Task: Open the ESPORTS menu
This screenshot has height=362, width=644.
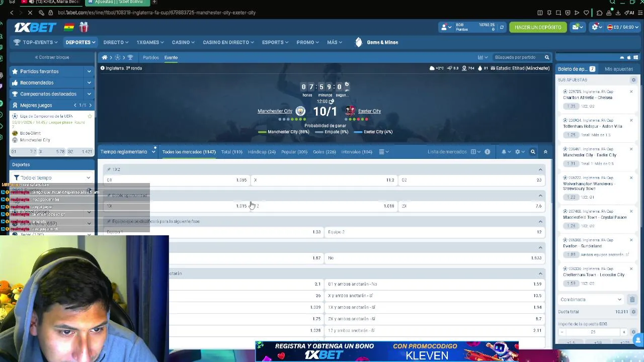Action: click(x=275, y=42)
